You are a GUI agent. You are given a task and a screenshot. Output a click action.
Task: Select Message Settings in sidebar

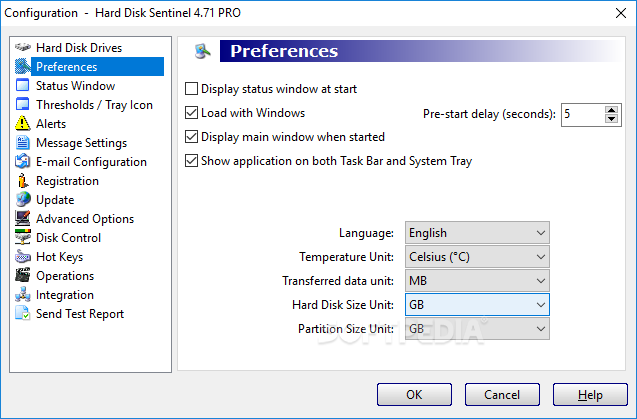pos(81,143)
